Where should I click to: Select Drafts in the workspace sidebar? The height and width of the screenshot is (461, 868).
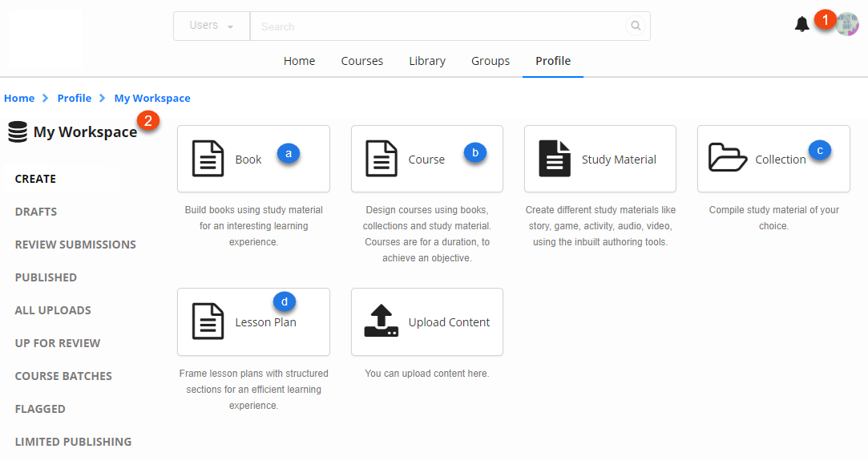(x=36, y=212)
